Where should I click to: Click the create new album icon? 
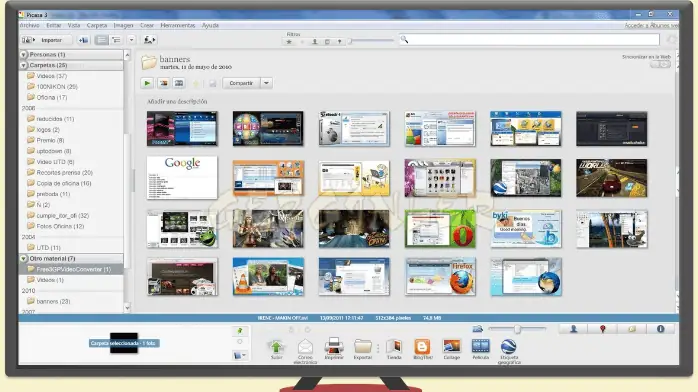click(x=83, y=40)
